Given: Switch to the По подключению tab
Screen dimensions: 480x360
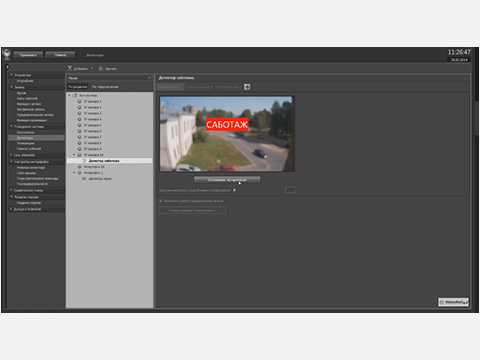Looking at the screenshot, I should point(105,87).
